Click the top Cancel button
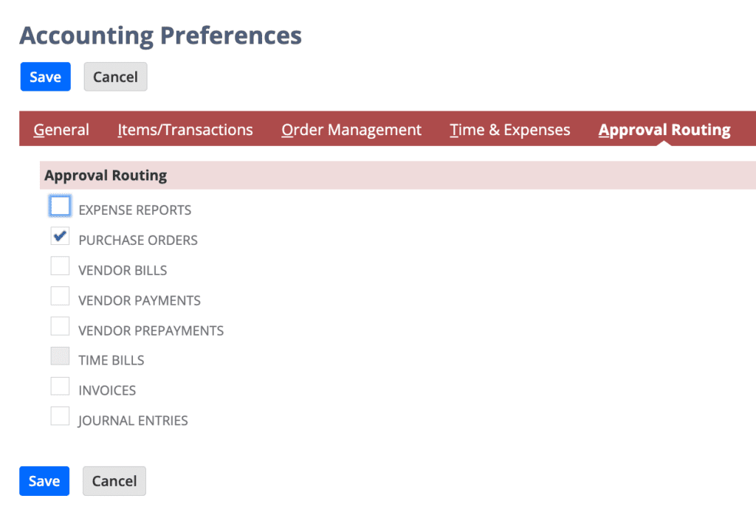 (x=115, y=77)
